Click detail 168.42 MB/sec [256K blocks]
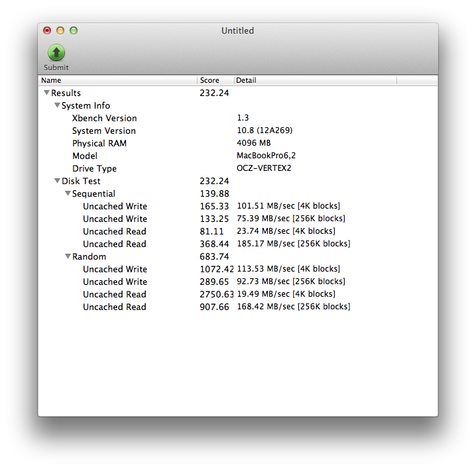 coord(294,307)
